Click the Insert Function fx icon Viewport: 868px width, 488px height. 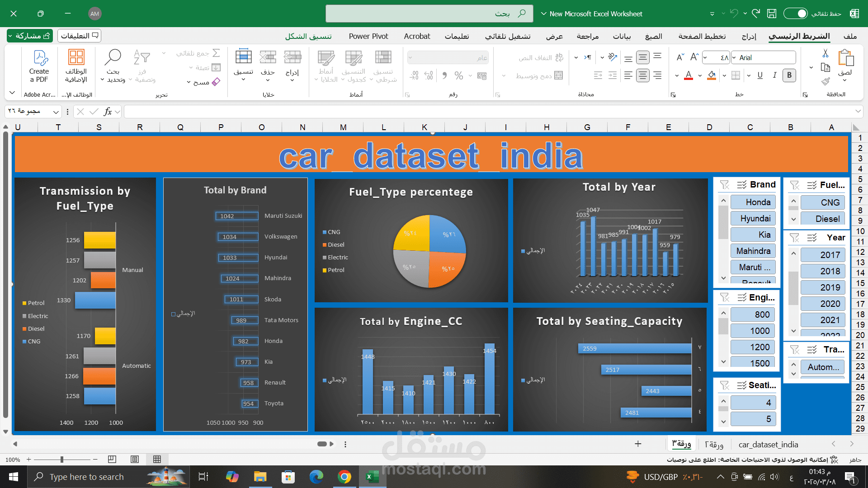point(108,112)
